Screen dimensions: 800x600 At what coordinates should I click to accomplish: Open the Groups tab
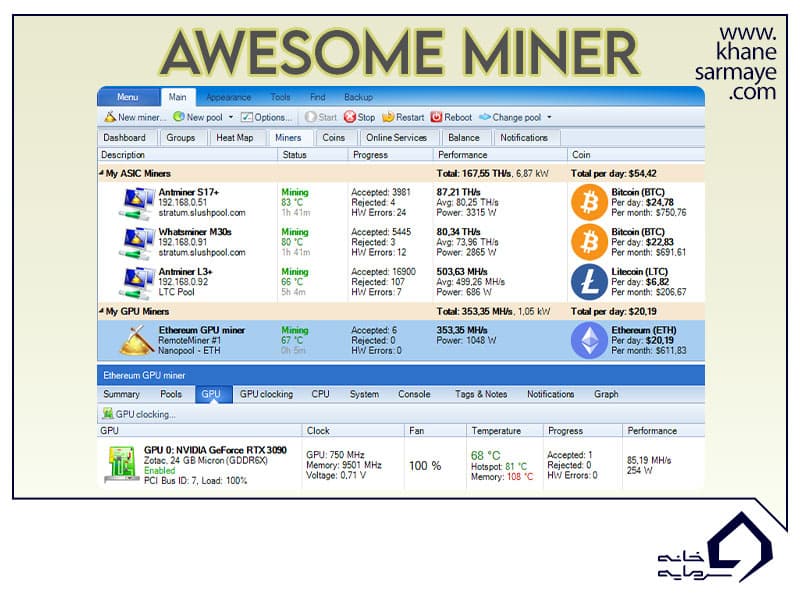(181, 138)
